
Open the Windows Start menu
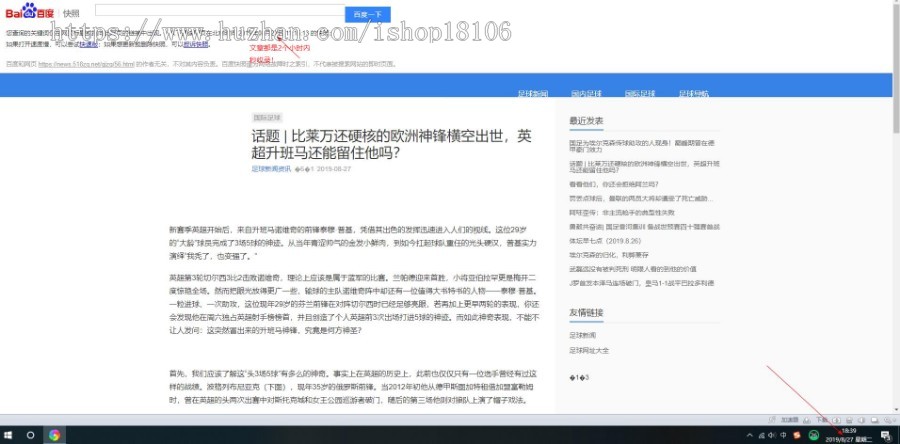click(x=9, y=435)
